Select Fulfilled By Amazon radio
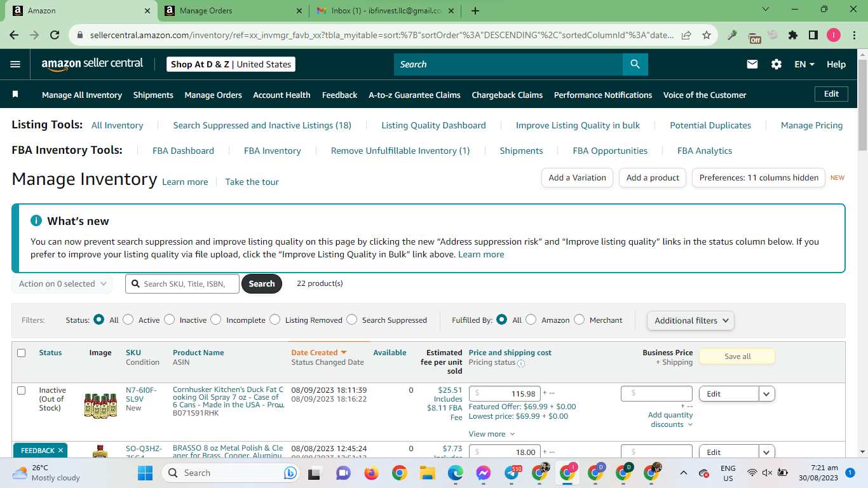 point(531,320)
